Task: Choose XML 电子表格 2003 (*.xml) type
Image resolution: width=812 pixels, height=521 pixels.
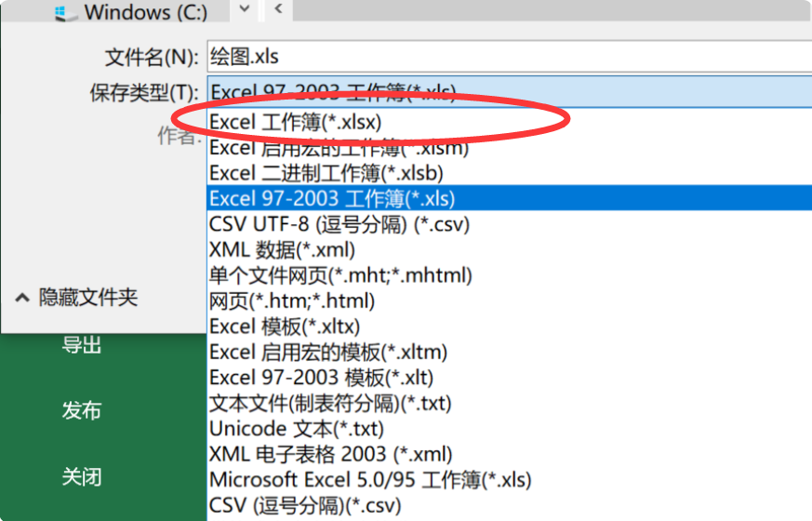Action: pyautogui.click(x=510, y=454)
